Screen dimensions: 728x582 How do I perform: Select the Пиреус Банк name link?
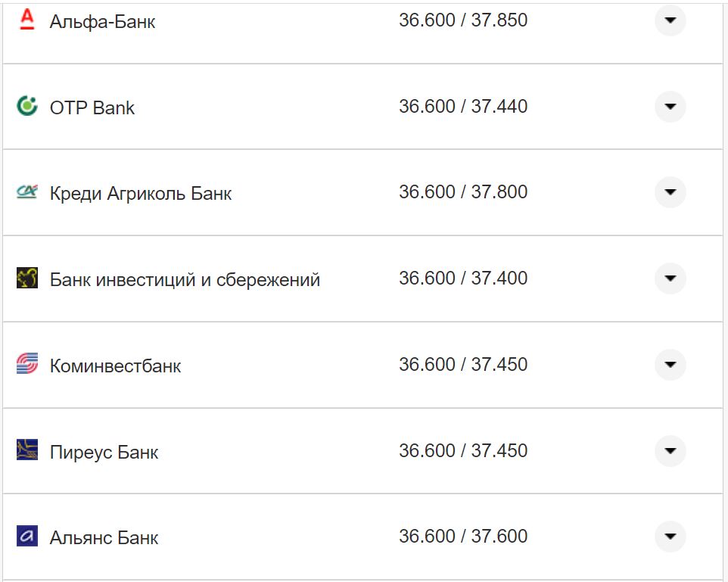point(104,452)
